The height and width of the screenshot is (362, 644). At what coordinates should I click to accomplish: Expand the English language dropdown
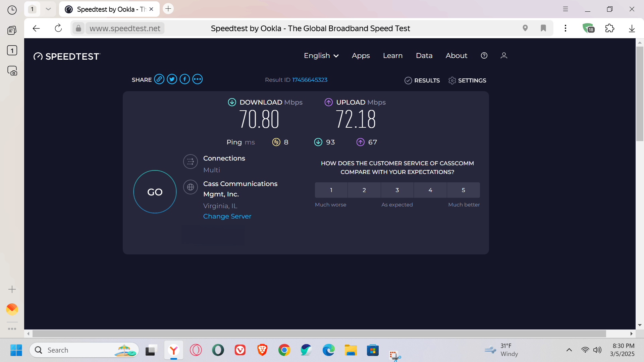coord(321,56)
